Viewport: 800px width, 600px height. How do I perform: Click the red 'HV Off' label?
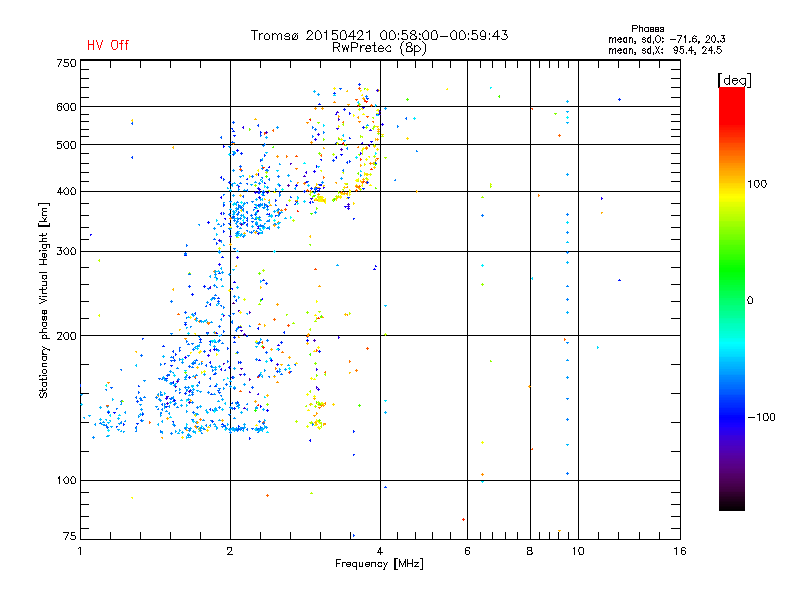[108, 45]
